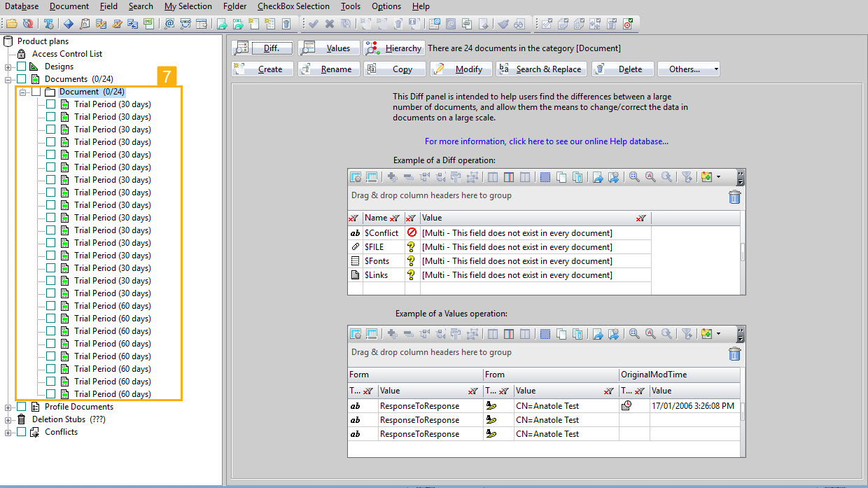Click dashed select-all icon in Diff grid toolbar
868x488 pixels.
coord(545,177)
